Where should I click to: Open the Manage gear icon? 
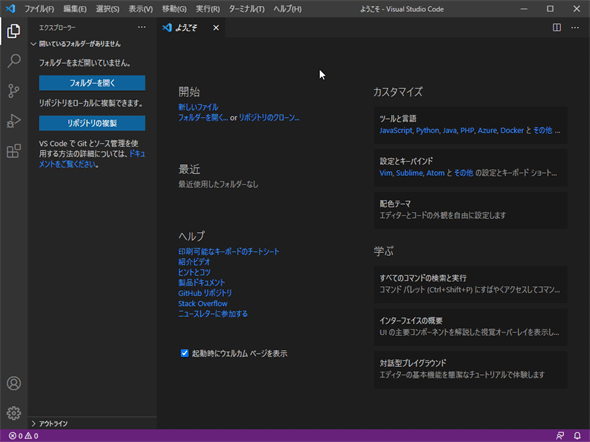14,413
